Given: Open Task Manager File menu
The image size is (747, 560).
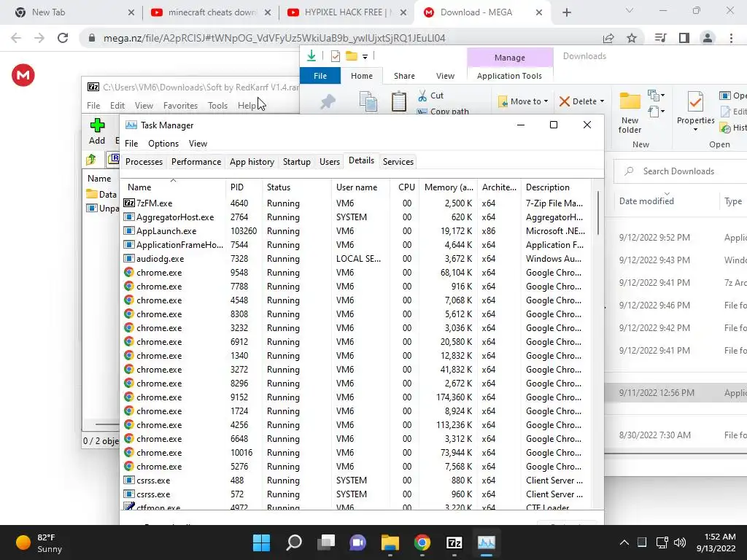Looking at the screenshot, I should [131, 144].
